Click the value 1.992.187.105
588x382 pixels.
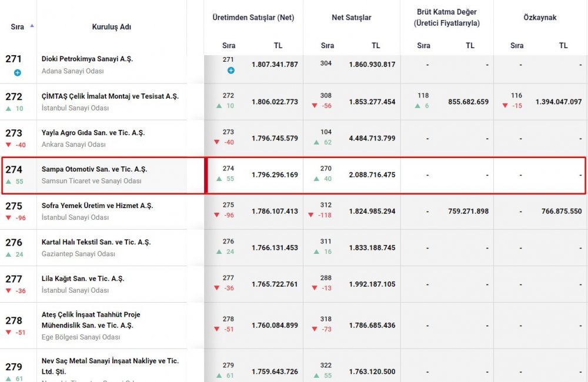click(x=372, y=284)
